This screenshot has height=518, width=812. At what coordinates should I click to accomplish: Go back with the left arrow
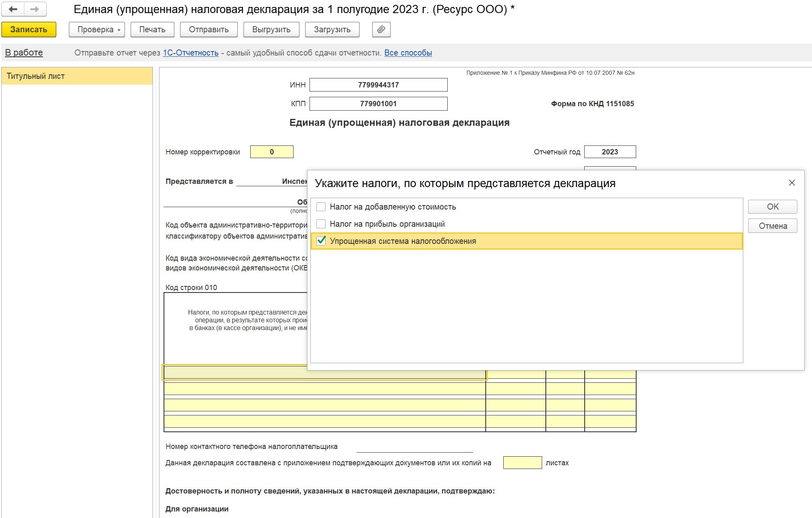click(13, 9)
